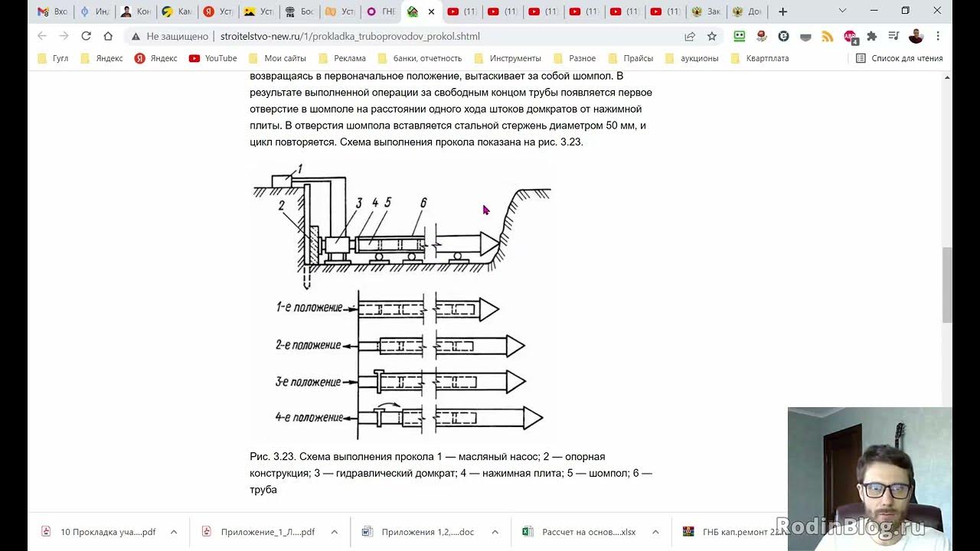Expand options for Приложение_1_Л pdf download
The height and width of the screenshot is (551, 980).
[x=335, y=532]
